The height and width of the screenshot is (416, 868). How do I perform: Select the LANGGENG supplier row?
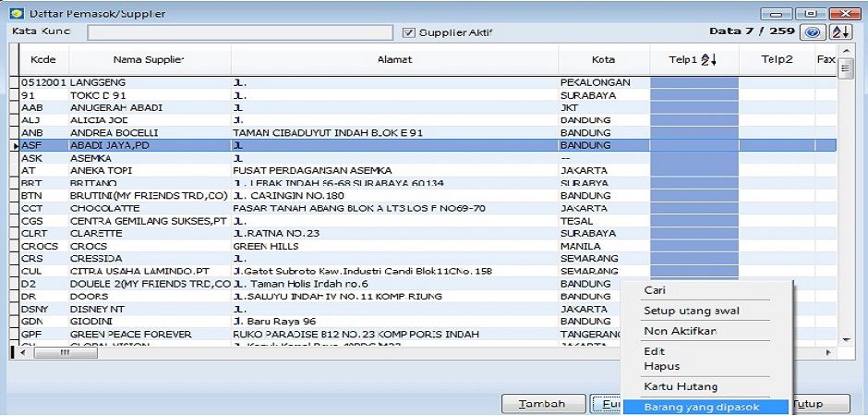coord(428,82)
